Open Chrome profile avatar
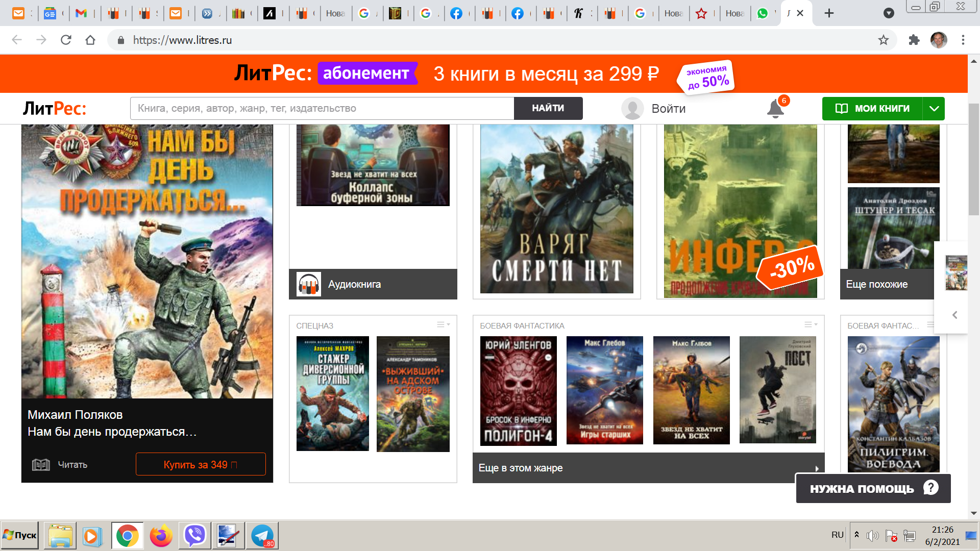This screenshot has height=551, width=980. point(939,40)
